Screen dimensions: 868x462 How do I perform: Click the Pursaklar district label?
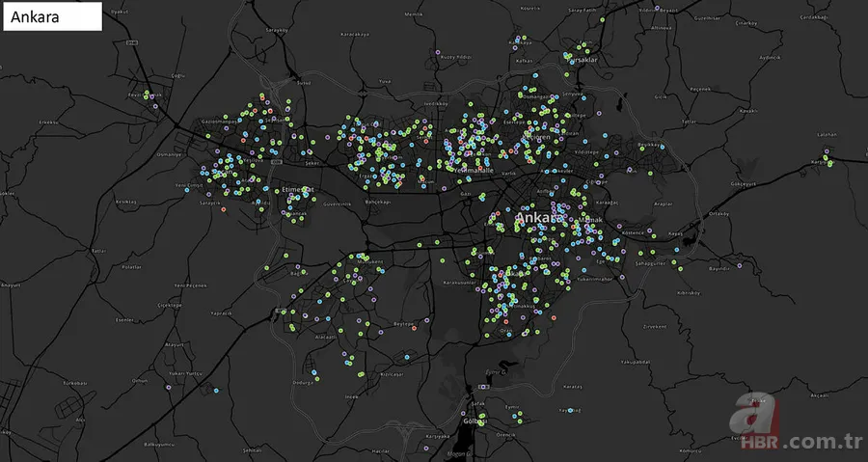[x=584, y=59]
